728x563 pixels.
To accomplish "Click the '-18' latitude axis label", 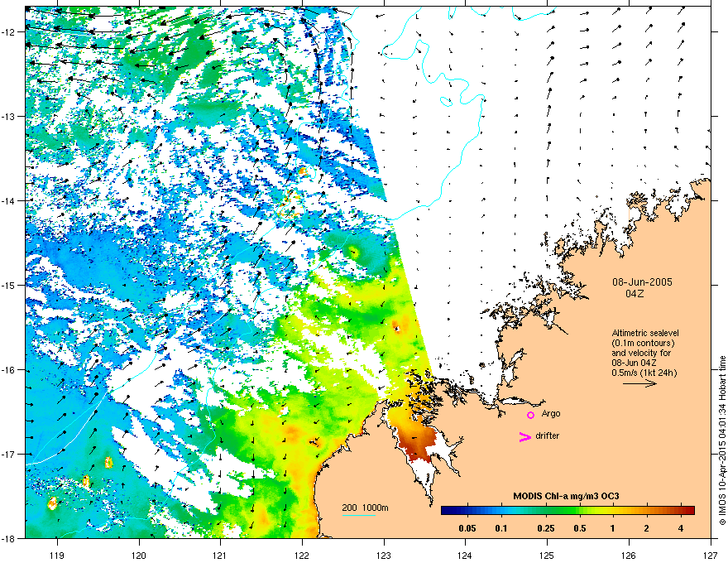I will pos(9,538).
